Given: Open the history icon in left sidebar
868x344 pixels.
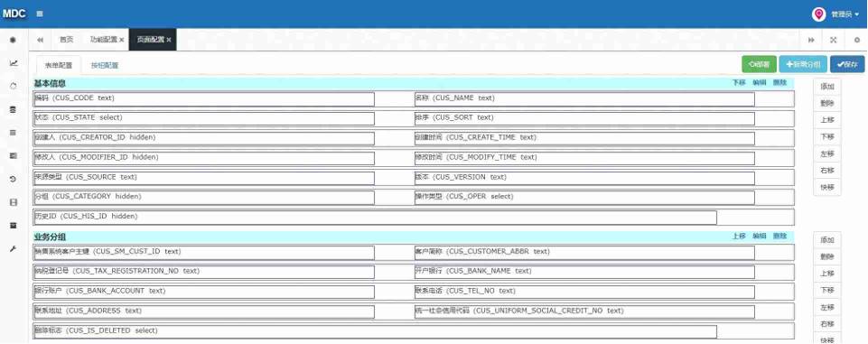Looking at the screenshot, I should 14,179.
